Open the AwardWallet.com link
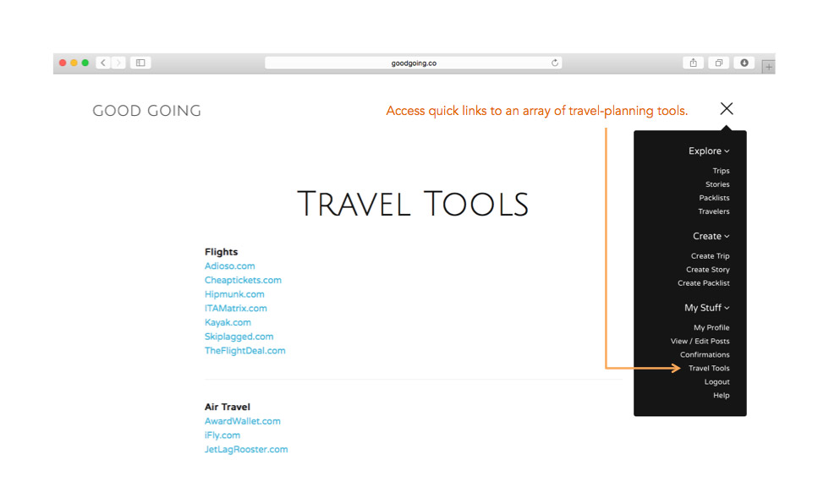 coord(243,421)
